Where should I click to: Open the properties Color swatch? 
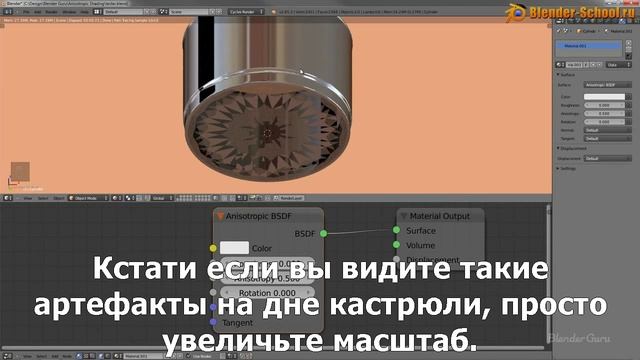604,97
